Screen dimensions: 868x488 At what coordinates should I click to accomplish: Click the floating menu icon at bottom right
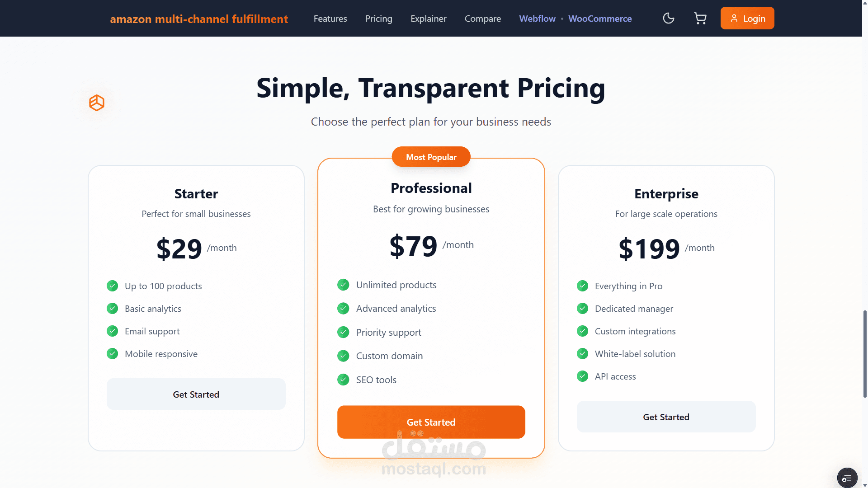(x=847, y=478)
